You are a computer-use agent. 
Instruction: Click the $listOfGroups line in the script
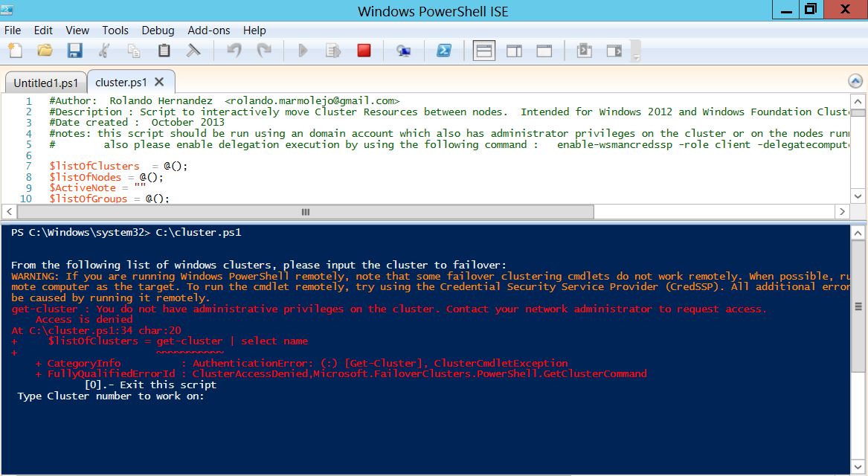109,198
